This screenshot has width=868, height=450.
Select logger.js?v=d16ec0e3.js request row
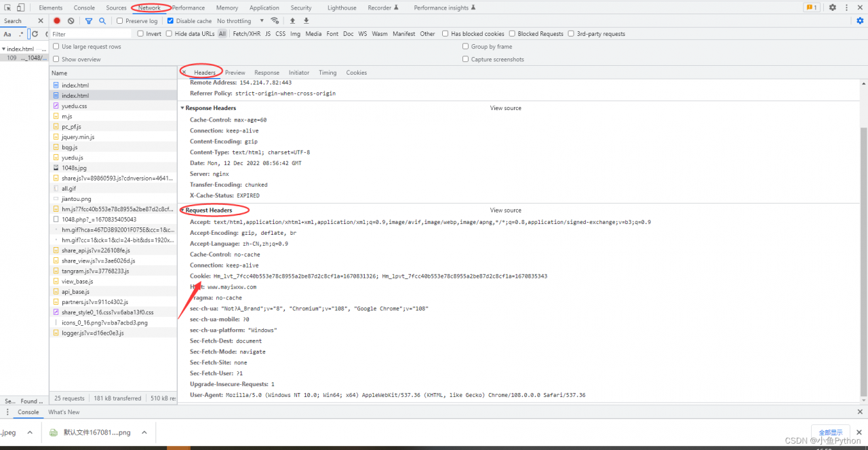[113, 333]
